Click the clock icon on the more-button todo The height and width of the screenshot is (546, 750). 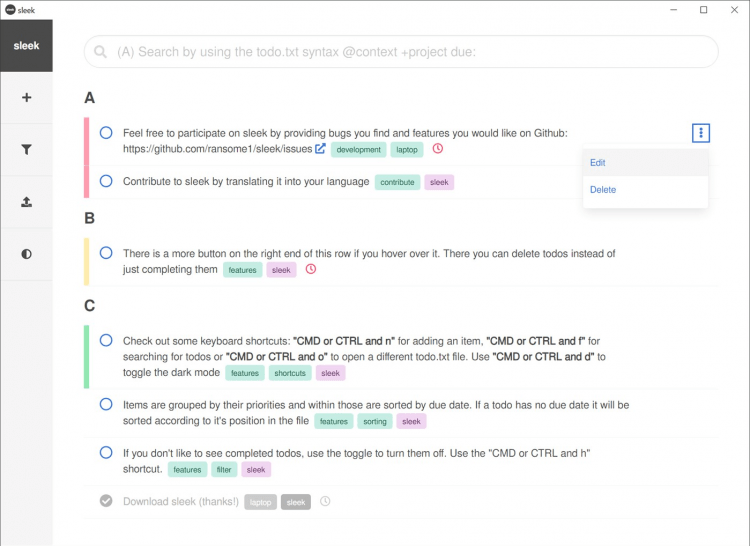click(x=310, y=269)
